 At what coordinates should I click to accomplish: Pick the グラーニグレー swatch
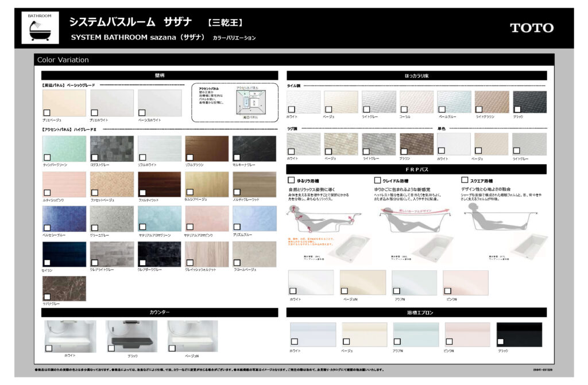[112, 219]
